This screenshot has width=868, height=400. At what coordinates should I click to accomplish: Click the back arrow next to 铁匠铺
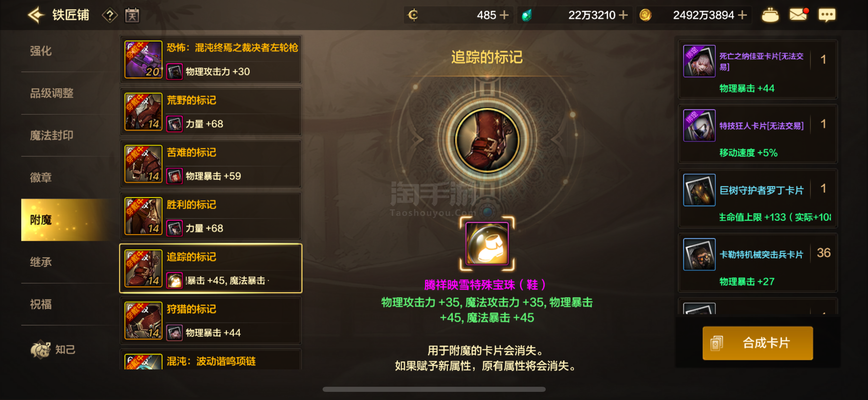[x=36, y=15]
